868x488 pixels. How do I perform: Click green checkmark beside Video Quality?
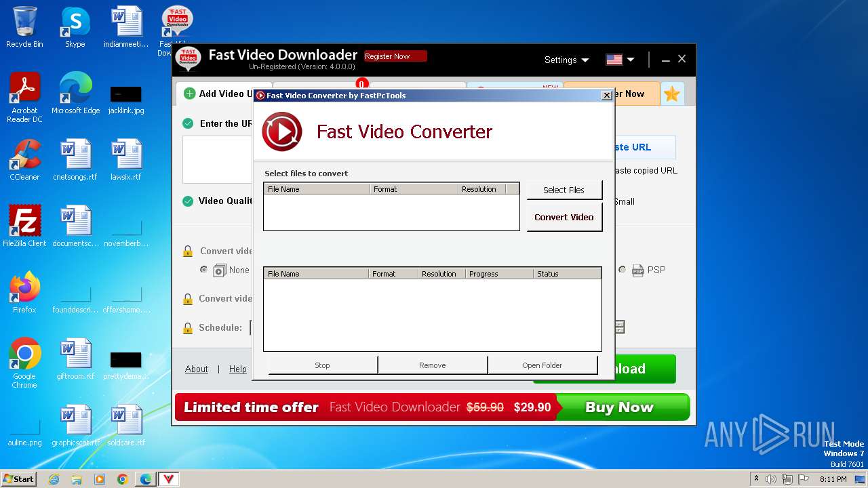(188, 201)
